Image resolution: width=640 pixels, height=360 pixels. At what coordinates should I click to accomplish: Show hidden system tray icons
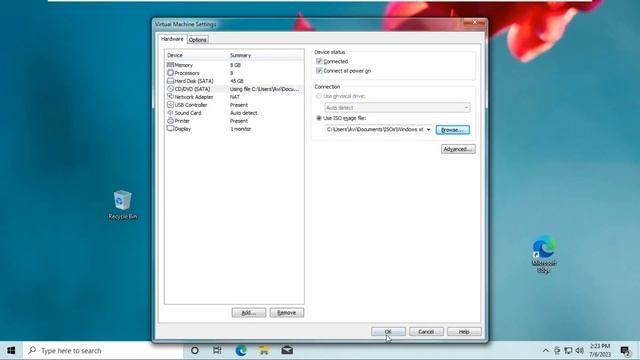546,351
